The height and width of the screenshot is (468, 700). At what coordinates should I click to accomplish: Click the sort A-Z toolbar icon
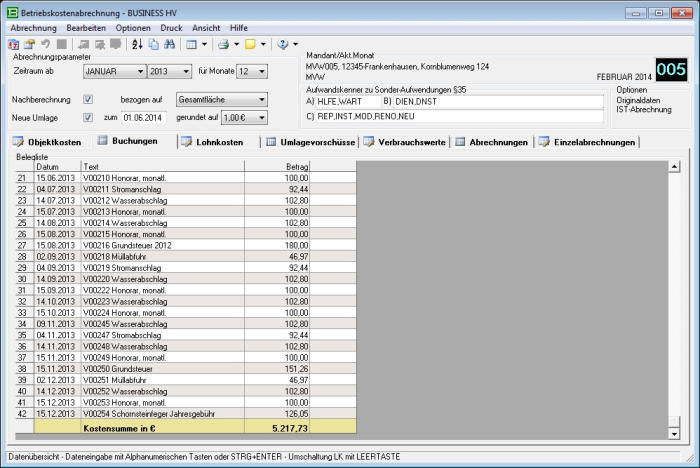pos(137,44)
